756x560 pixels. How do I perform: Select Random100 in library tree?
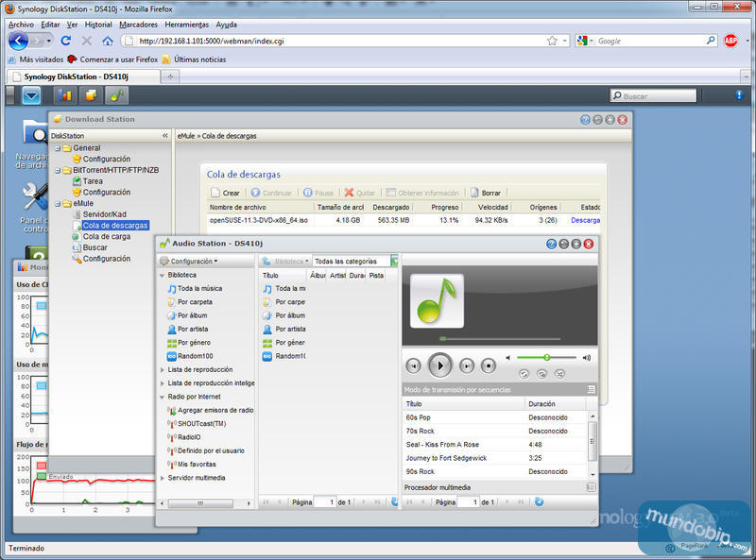(190, 356)
